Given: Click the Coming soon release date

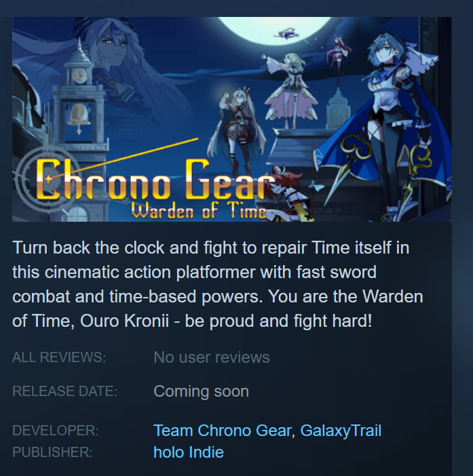Looking at the screenshot, I should [201, 391].
